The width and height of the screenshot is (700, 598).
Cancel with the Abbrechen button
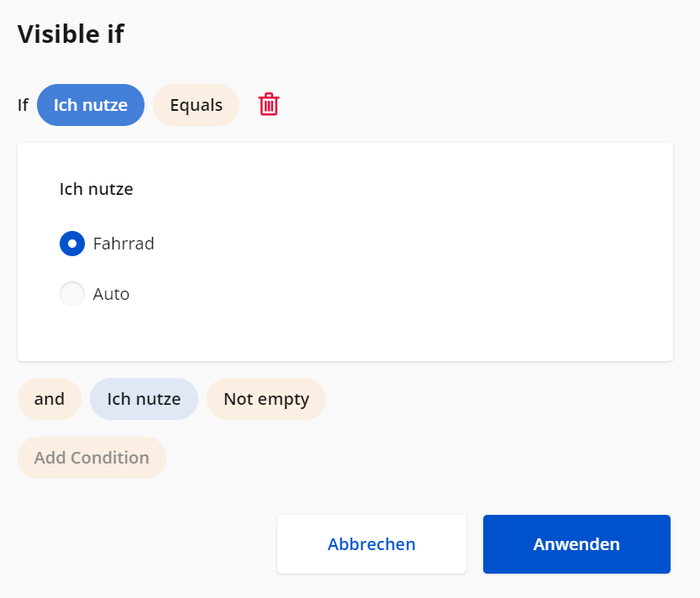click(x=371, y=544)
